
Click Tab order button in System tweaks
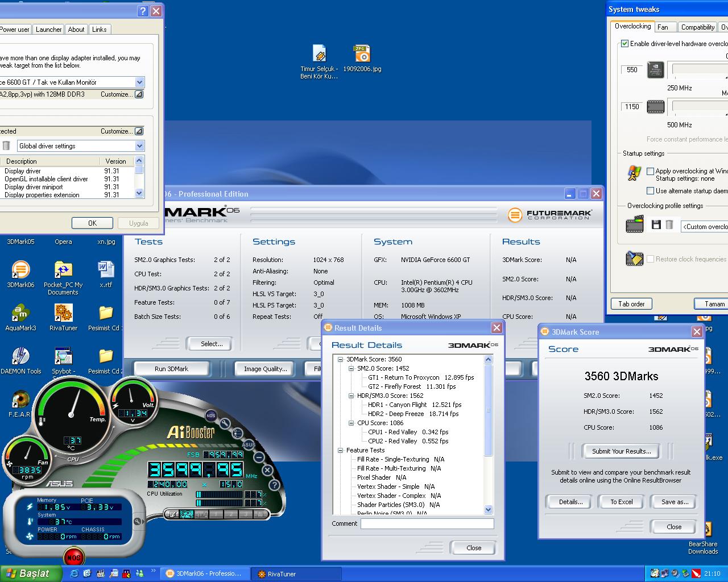pos(631,304)
